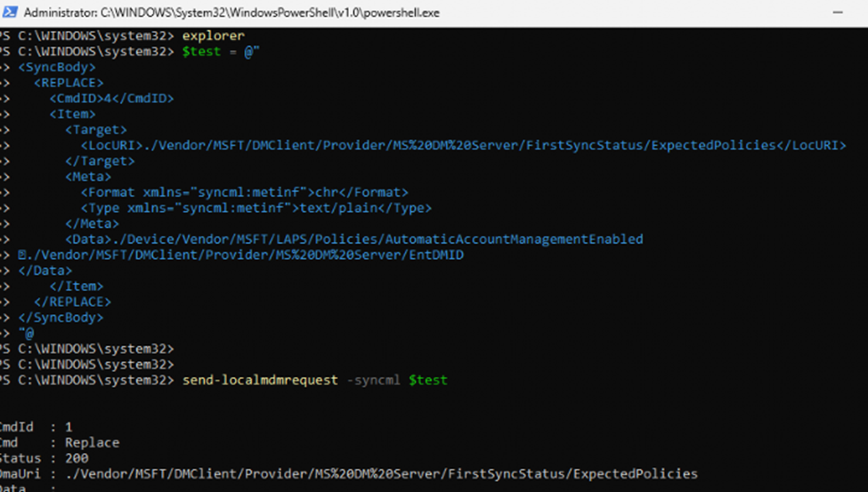Click the Data LAPS AutomaticAccountManagementEnabled line

354,239
